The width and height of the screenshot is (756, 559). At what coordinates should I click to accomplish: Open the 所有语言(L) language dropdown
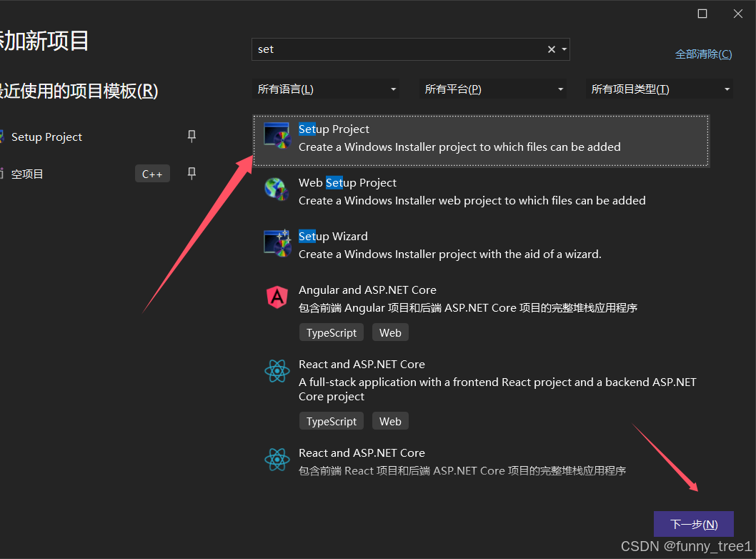[325, 89]
